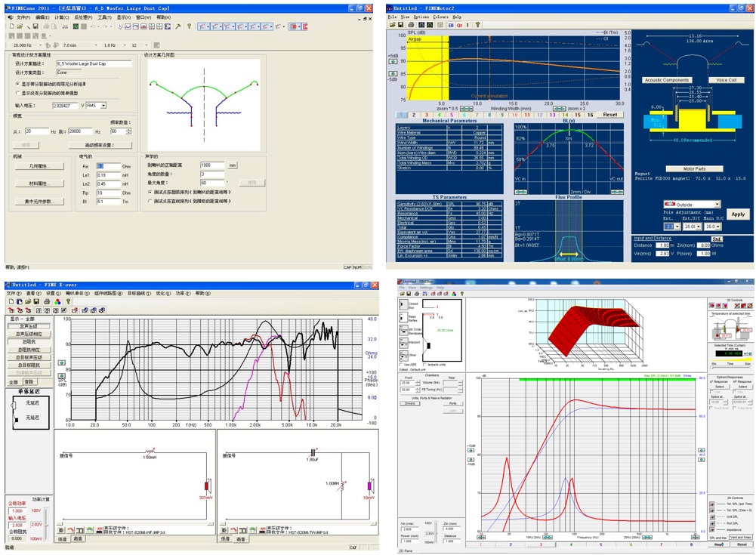Click the +5dB scale arrow button in FINEMotor
This screenshot has width=756, height=555.
click(393, 61)
